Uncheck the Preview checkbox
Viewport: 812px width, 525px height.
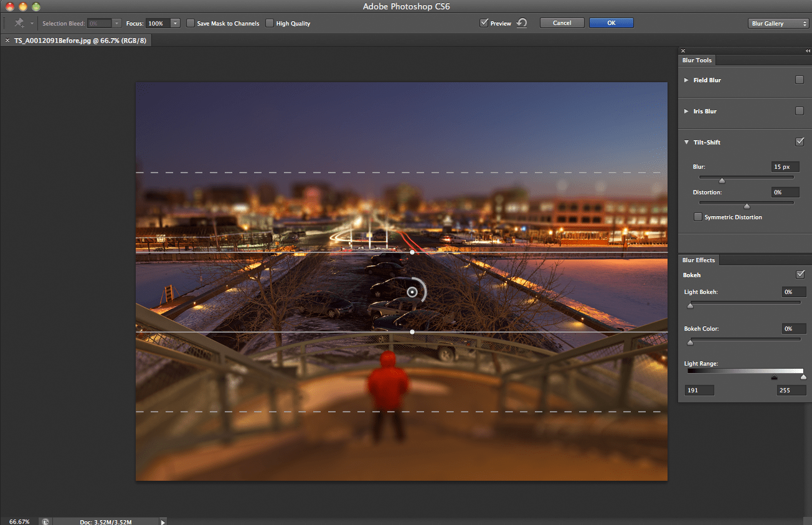(x=484, y=23)
